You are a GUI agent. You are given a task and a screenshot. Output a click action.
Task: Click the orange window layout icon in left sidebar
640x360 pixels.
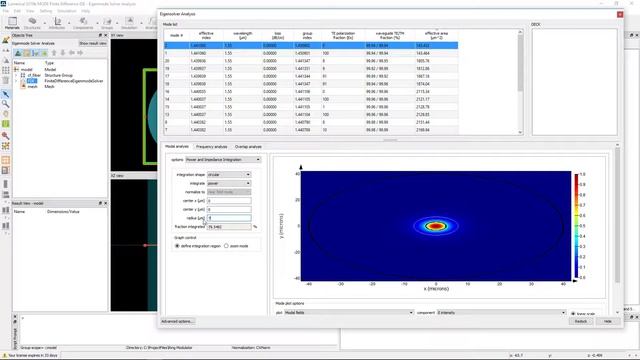[x=6, y=160]
